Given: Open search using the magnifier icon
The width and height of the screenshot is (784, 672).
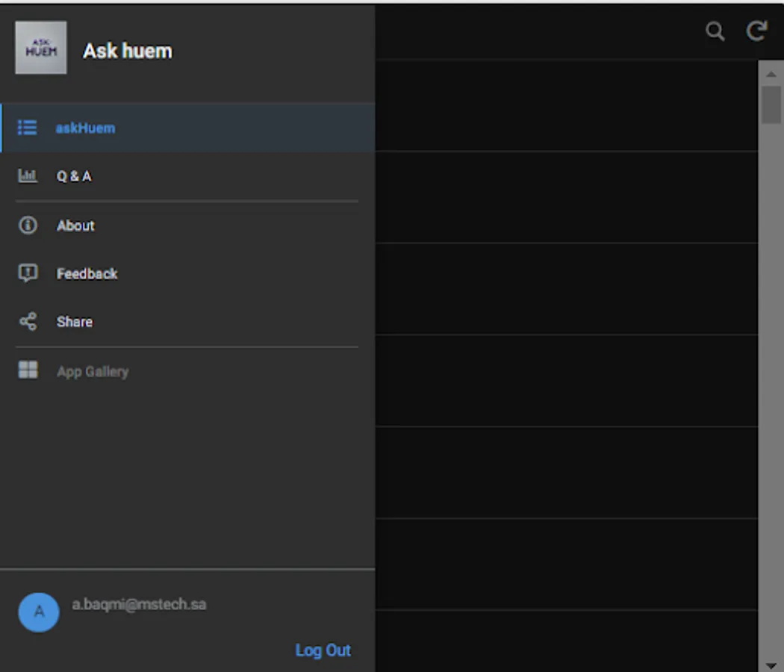Looking at the screenshot, I should [x=715, y=32].
